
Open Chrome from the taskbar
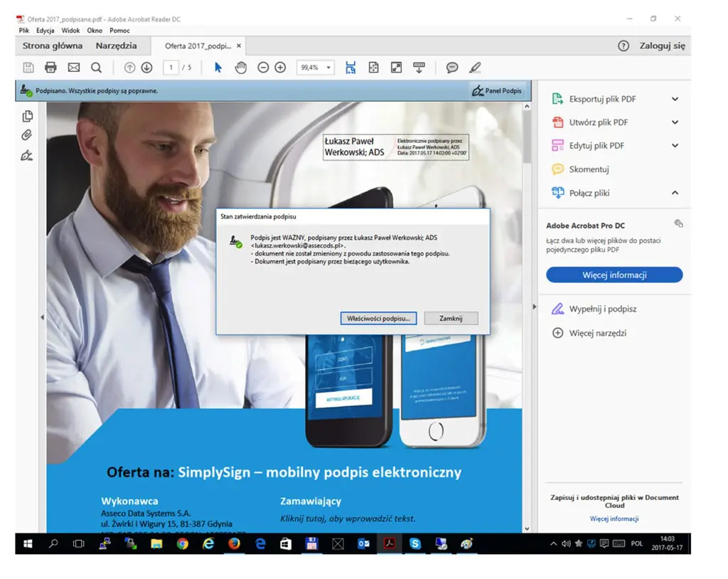coord(183,543)
